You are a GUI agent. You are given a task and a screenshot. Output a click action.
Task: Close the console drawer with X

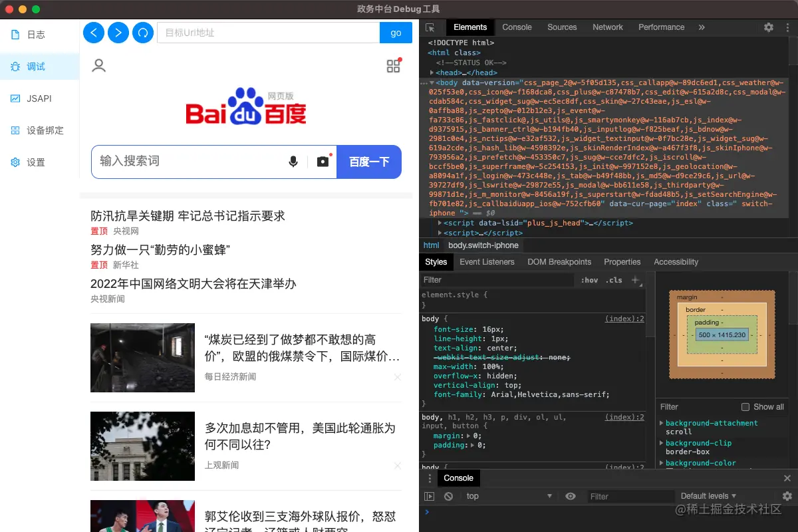tap(787, 478)
